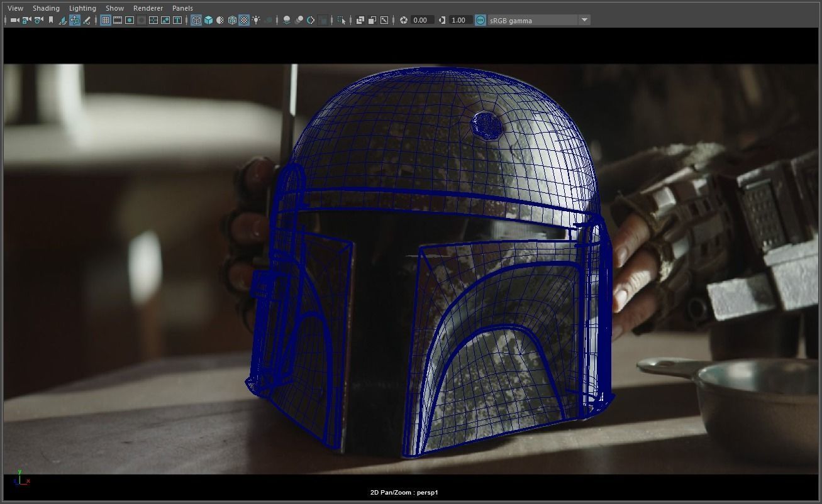Viewport: 822px width, 504px height.
Task: Open the Shading menu
Action: click(x=46, y=8)
